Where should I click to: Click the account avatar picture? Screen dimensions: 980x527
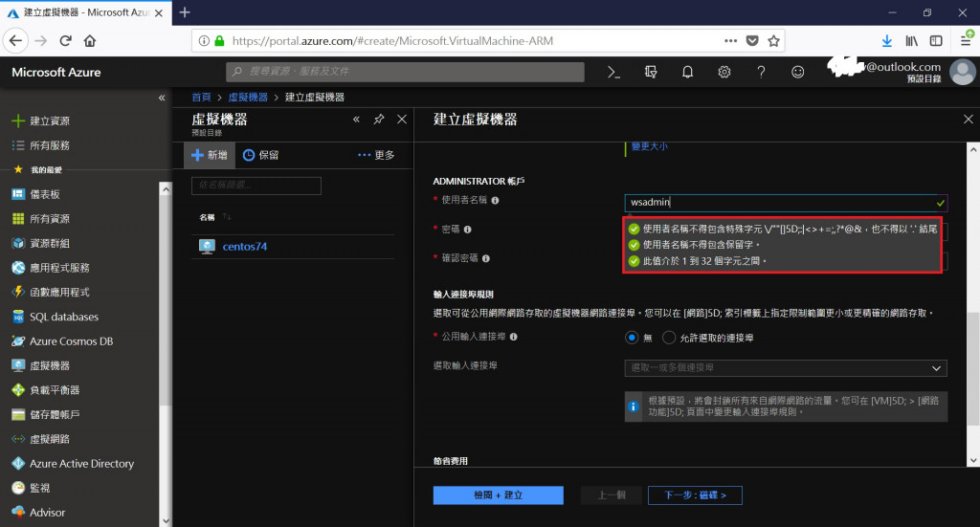point(963,72)
